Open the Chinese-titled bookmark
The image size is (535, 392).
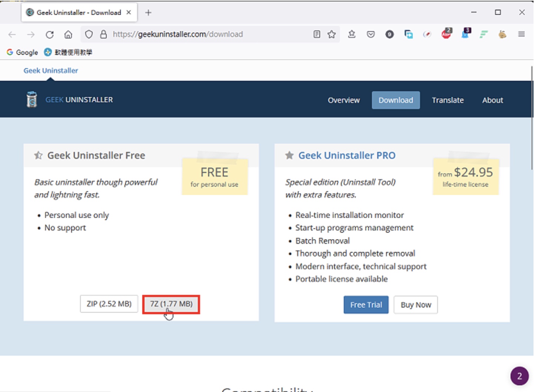point(68,52)
